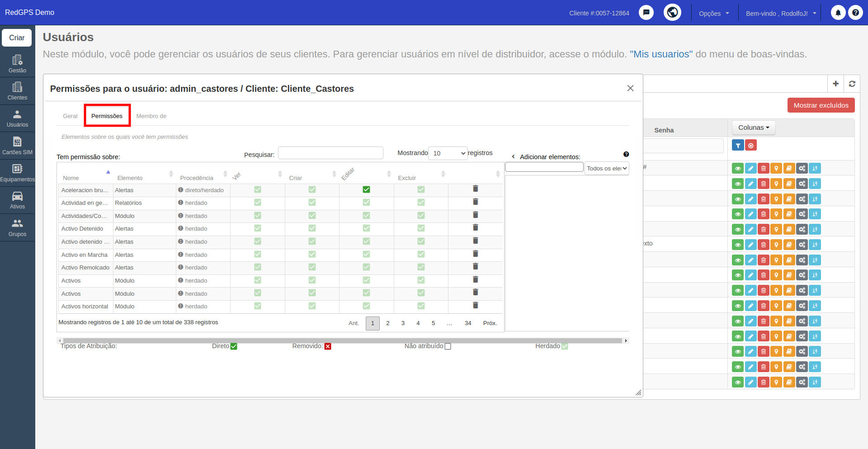Switch to the Membro de tab
The width and height of the screenshot is (868, 449).
pos(151,116)
